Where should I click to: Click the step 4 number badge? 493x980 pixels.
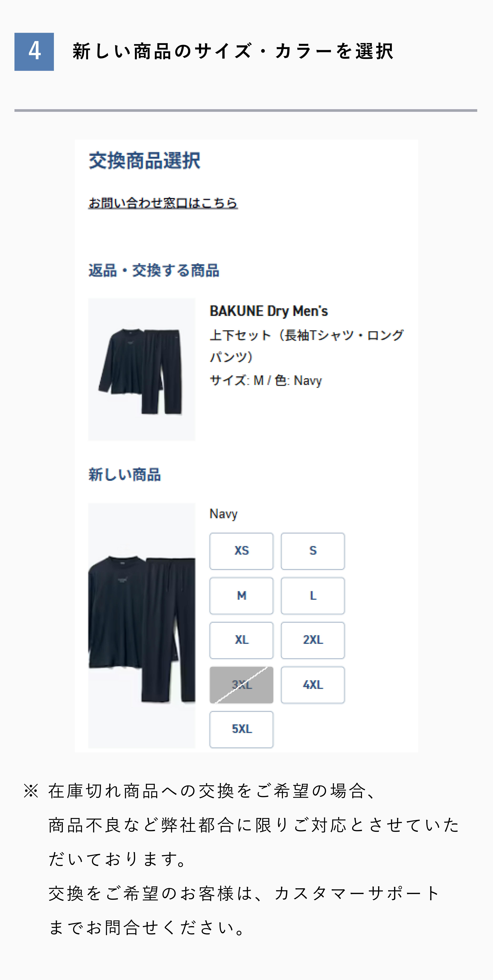[34, 52]
